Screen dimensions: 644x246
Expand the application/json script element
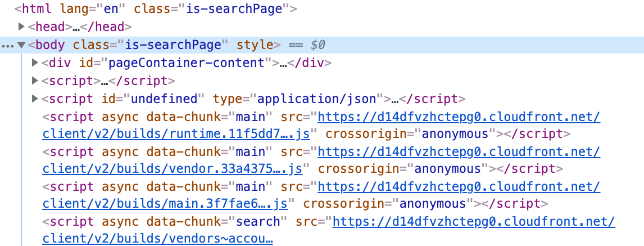pos(35,99)
